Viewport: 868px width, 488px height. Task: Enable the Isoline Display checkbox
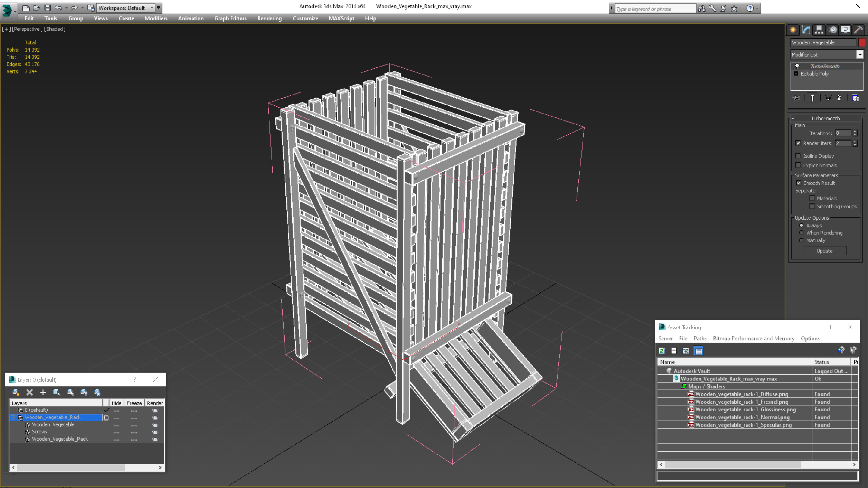pos(798,156)
